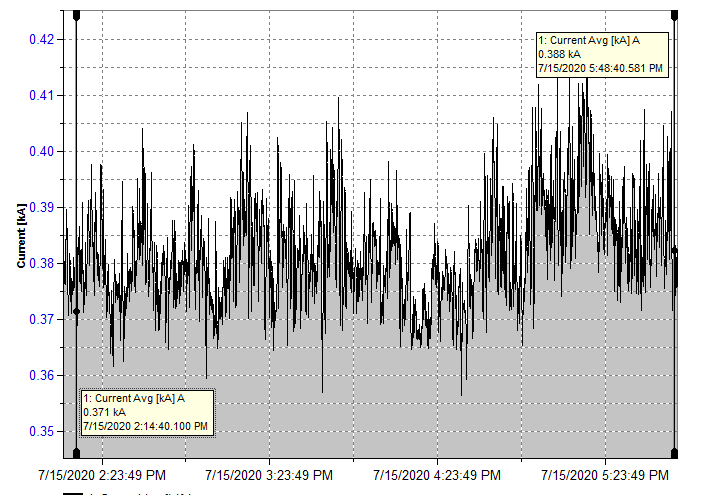Click the 5:23:49 PM time label
The image size is (710, 495).
click(605, 476)
